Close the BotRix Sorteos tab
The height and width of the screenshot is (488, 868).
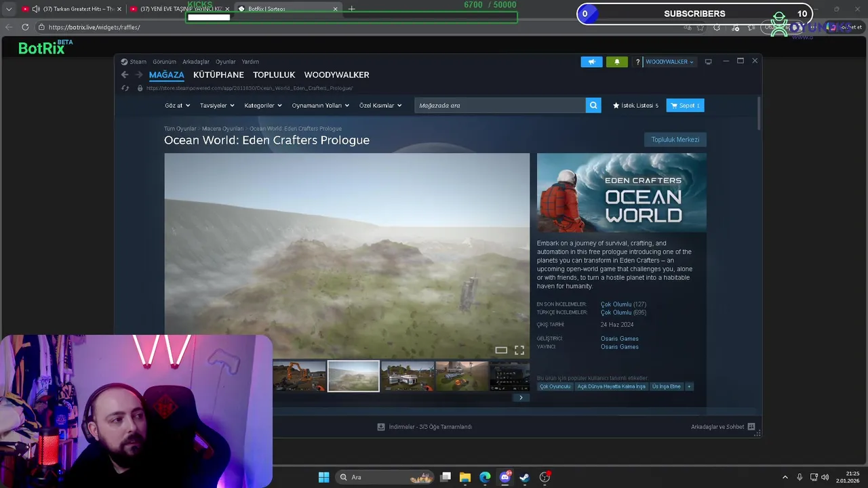tap(335, 9)
